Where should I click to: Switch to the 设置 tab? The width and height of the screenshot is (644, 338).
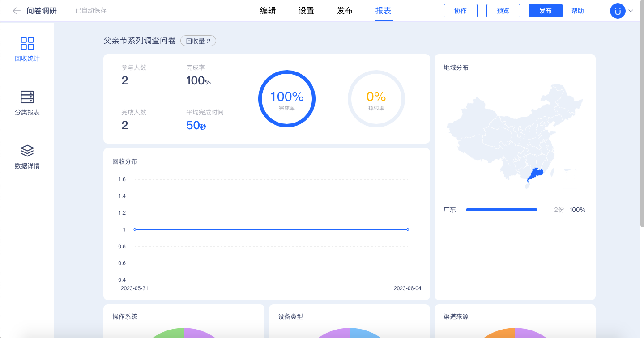pos(307,11)
